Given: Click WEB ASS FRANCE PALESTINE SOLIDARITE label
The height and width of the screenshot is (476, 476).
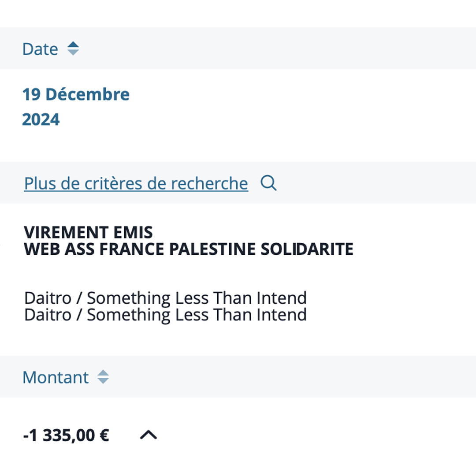Looking at the screenshot, I should pyautogui.click(x=189, y=249).
